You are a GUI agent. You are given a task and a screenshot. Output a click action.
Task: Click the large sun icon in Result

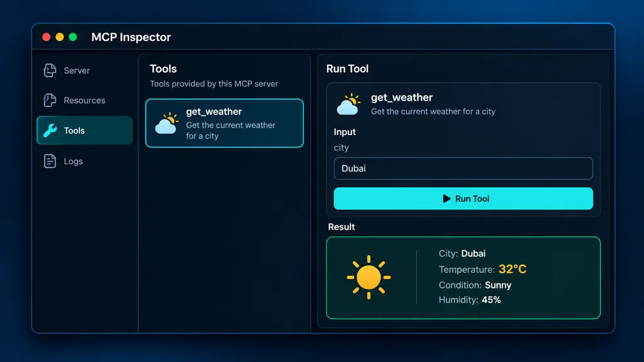pos(369,277)
